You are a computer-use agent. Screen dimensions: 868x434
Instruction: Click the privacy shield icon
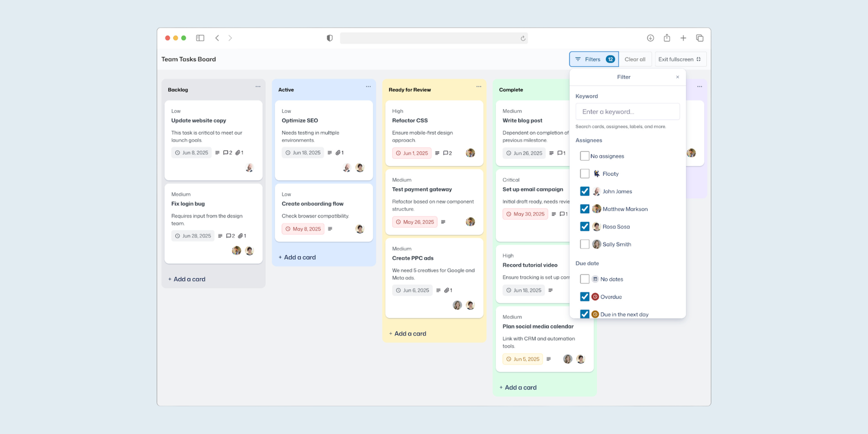tap(329, 38)
